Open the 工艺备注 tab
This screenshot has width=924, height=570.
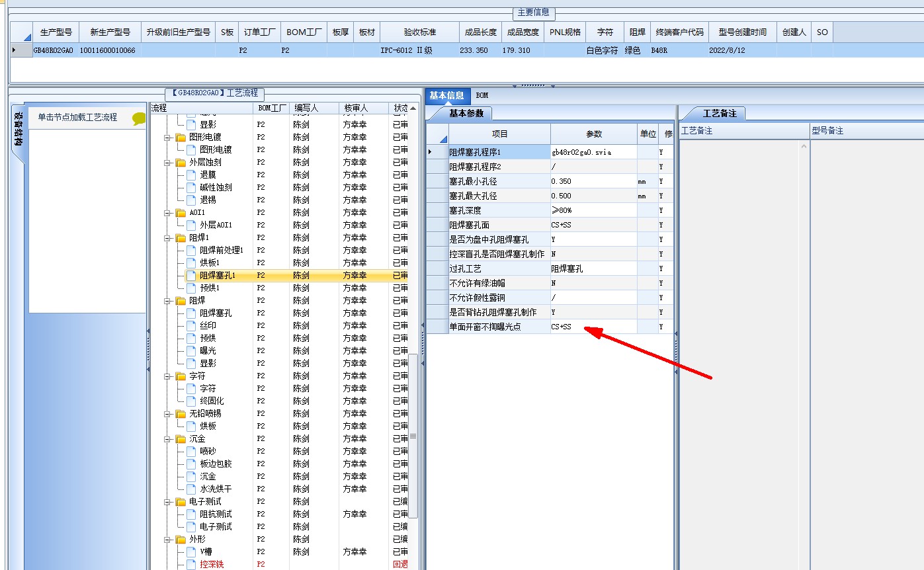[720, 113]
